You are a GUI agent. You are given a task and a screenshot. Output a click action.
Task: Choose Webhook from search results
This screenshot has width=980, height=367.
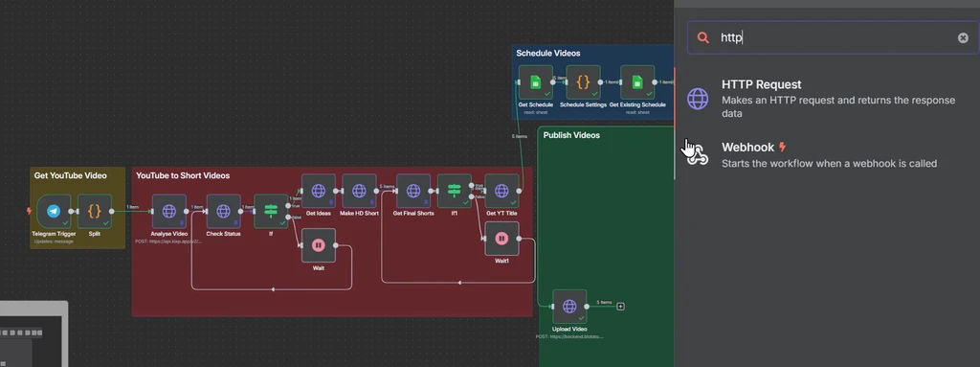pyautogui.click(x=827, y=155)
